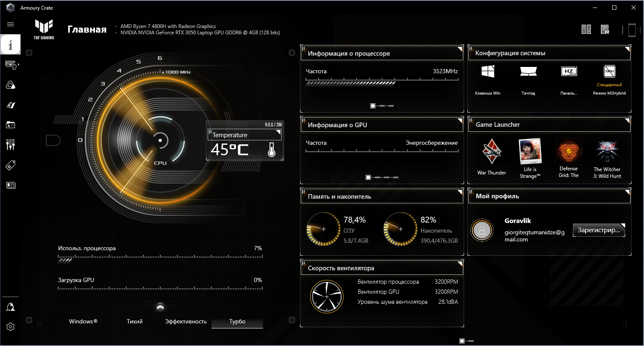Viewport: 644px width, 346px height.
Task: Click the Вентилятор GPU 3200RPM row
Action: (408, 292)
